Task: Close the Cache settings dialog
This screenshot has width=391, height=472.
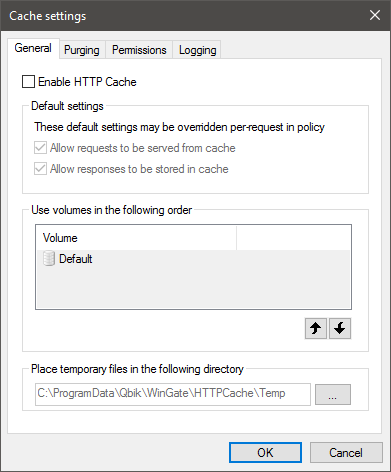Action: tap(375, 15)
